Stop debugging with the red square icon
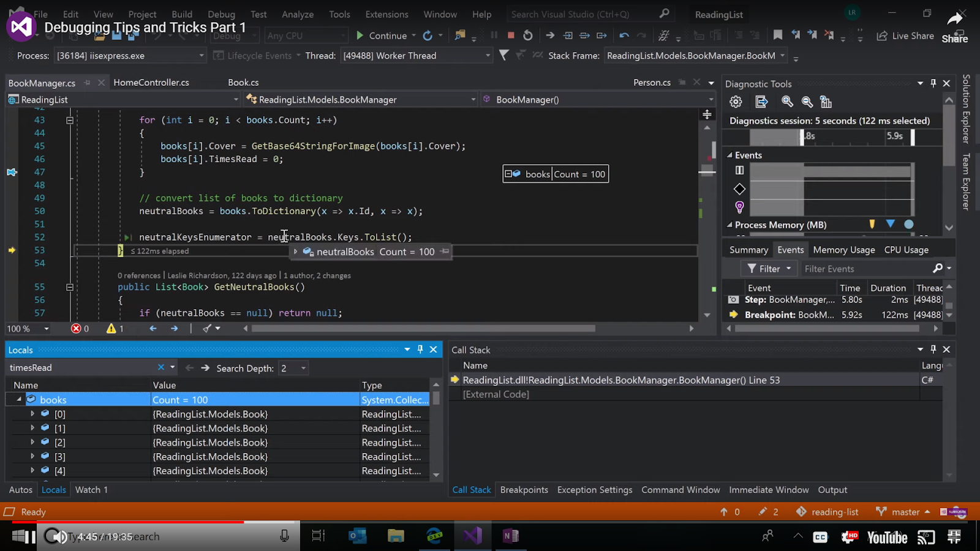980x551 pixels. coord(511,35)
